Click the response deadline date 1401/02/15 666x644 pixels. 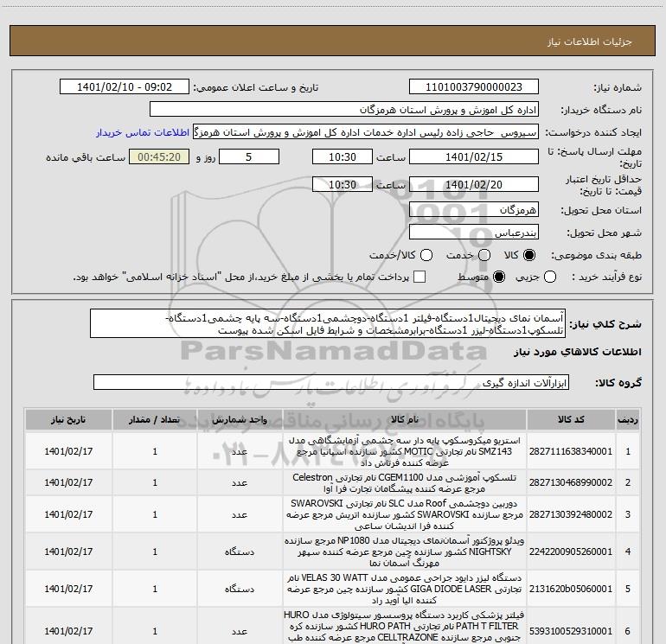(x=474, y=156)
